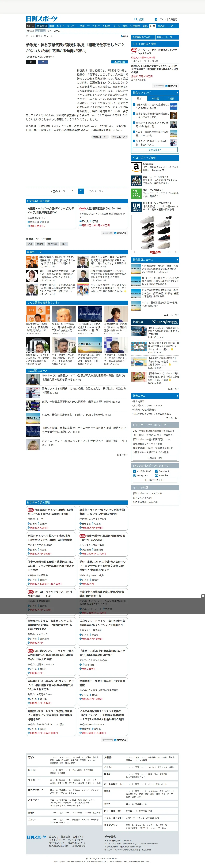This screenshot has height=868, width=205.
Task: Click the Rakuten ad info icon
Action: point(169,252)
